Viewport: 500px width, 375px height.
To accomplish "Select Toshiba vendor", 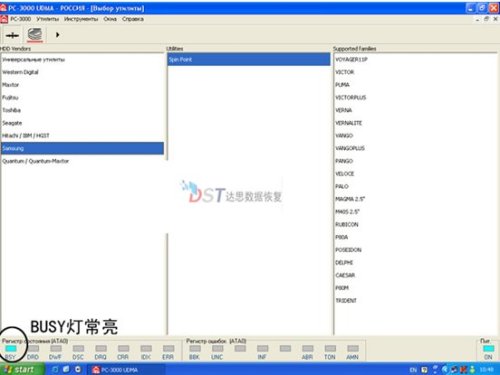I will pos(82,110).
